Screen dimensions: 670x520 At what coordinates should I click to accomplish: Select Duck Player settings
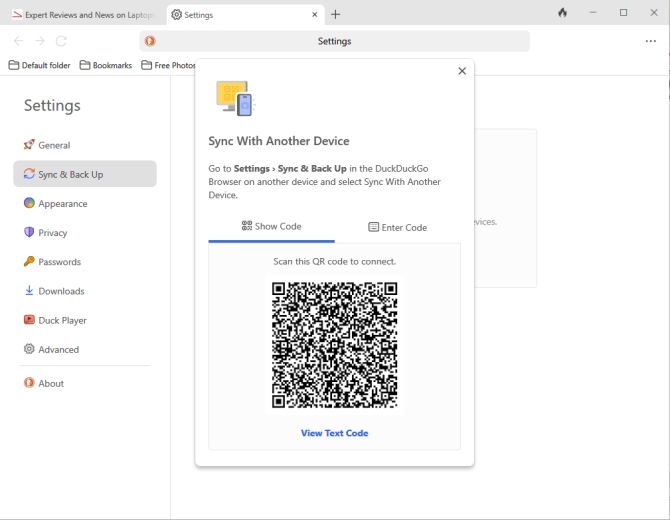pos(62,320)
